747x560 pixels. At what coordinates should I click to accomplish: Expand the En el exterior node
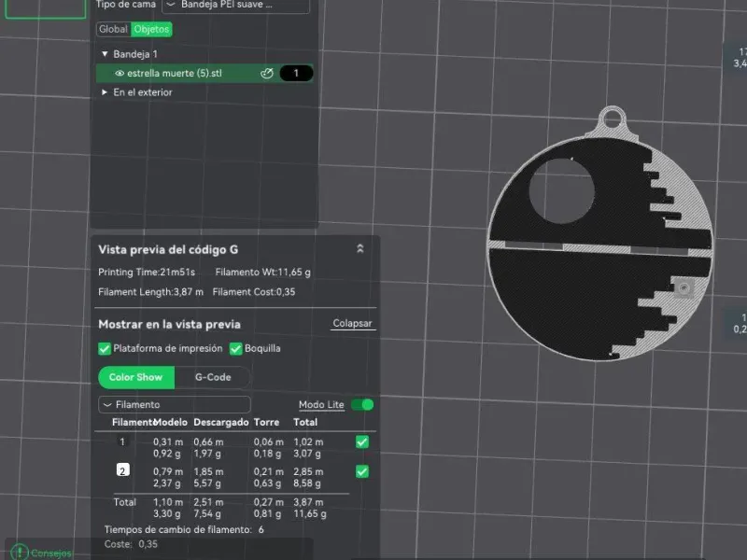click(x=105, y=92)
